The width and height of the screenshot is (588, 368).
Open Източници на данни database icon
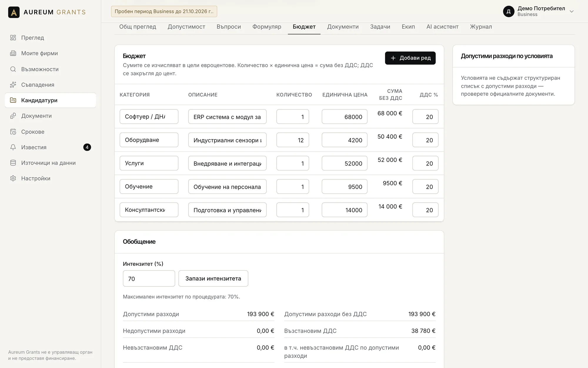[13, 163]
